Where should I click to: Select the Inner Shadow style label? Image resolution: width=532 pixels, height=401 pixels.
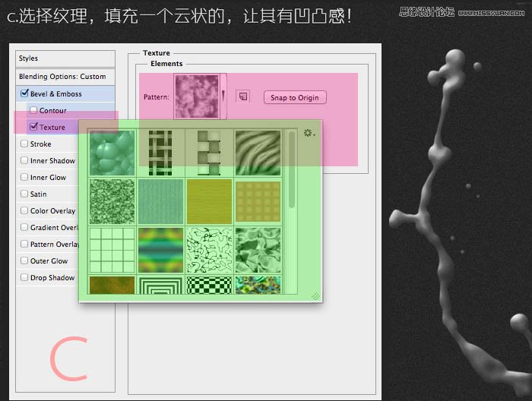pos(52,161)
